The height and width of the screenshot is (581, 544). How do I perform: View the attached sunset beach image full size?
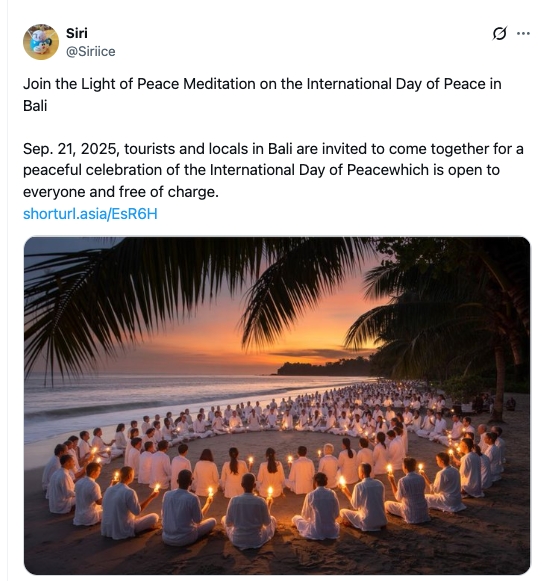click(277, 405)
